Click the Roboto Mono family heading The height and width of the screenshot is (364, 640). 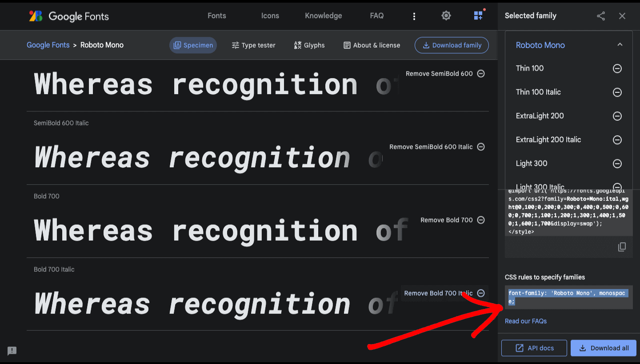point(540,45)
